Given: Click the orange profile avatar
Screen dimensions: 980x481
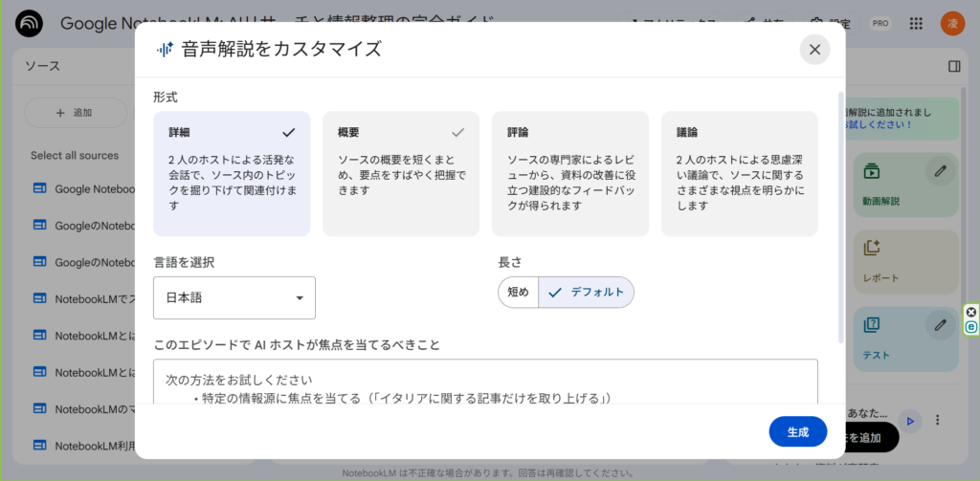Looking at the screenshot, I should tap(952, 24).
